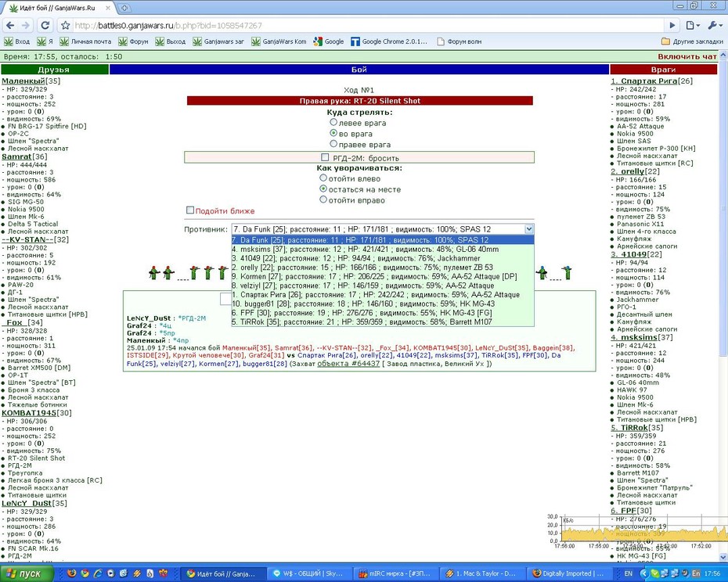The image size is (728, 582).
Task: Click Включить чат link
Action: tap(687, 56)
